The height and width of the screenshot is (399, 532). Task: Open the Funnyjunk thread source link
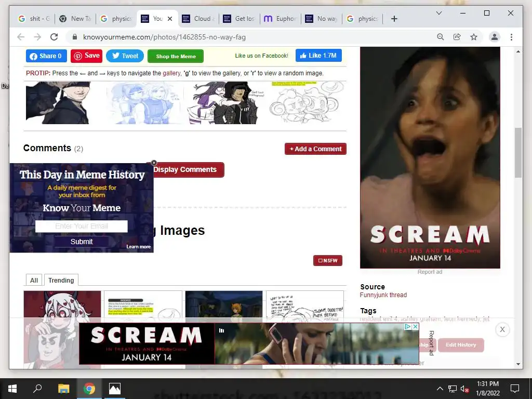pos(383,295)
